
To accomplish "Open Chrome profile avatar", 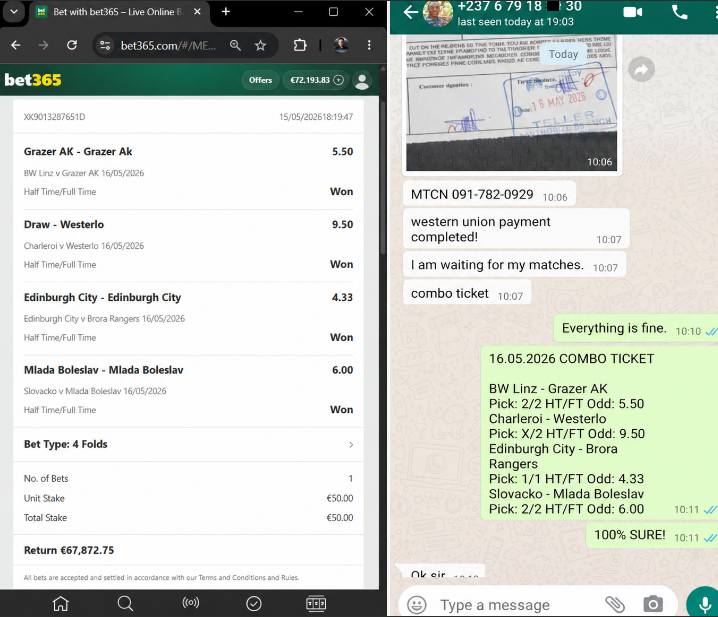I will [341, 45].
